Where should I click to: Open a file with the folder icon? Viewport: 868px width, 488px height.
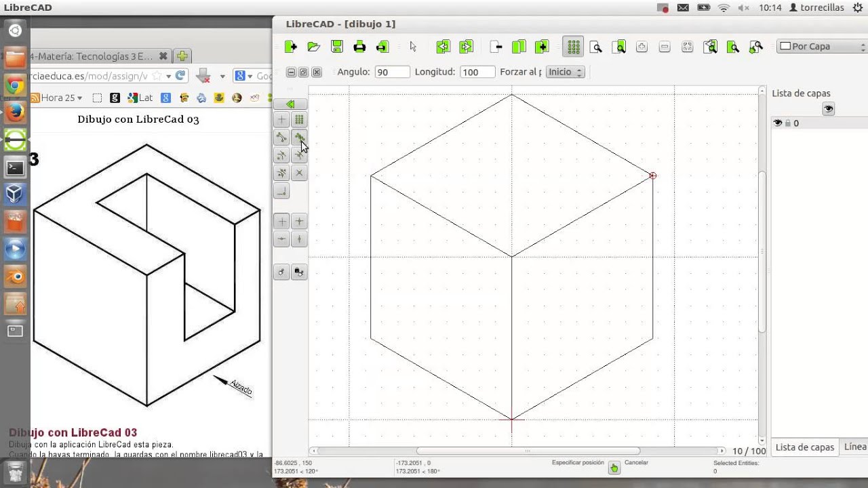pos(313,47)
